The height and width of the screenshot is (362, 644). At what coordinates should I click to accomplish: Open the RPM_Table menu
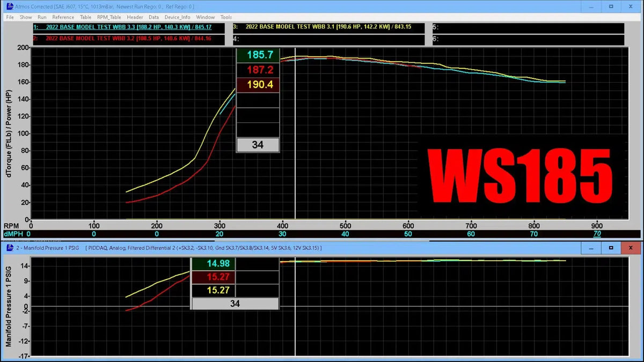[109, 17]
